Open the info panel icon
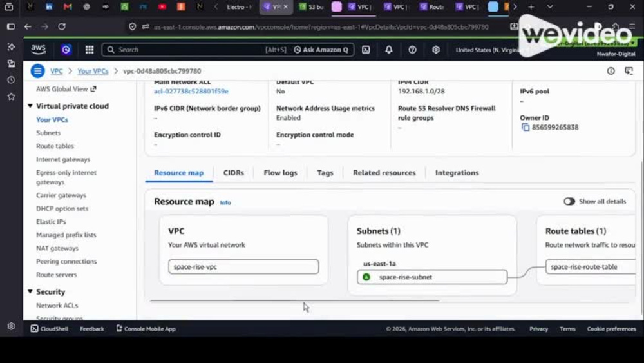Image resolution: width=644 pixels, height=363 pixels. point(611,71)
